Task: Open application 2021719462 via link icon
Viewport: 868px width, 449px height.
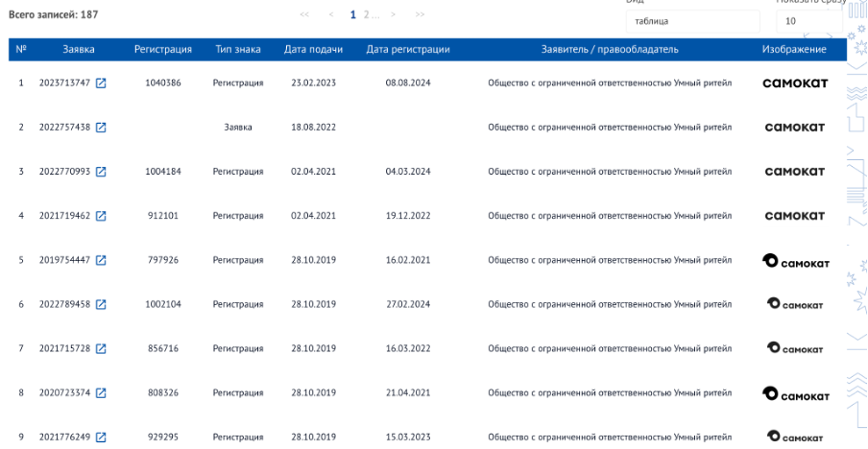Action: coord(101,216)
